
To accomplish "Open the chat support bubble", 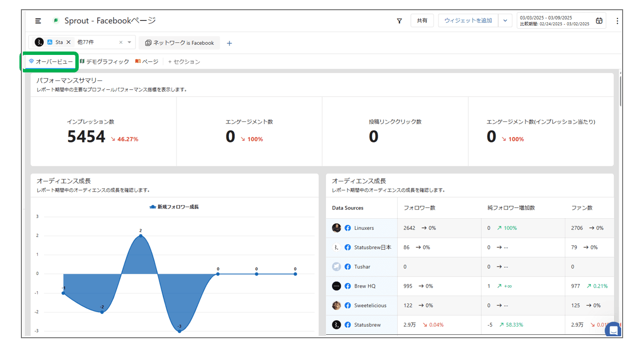I will (613, 330).
